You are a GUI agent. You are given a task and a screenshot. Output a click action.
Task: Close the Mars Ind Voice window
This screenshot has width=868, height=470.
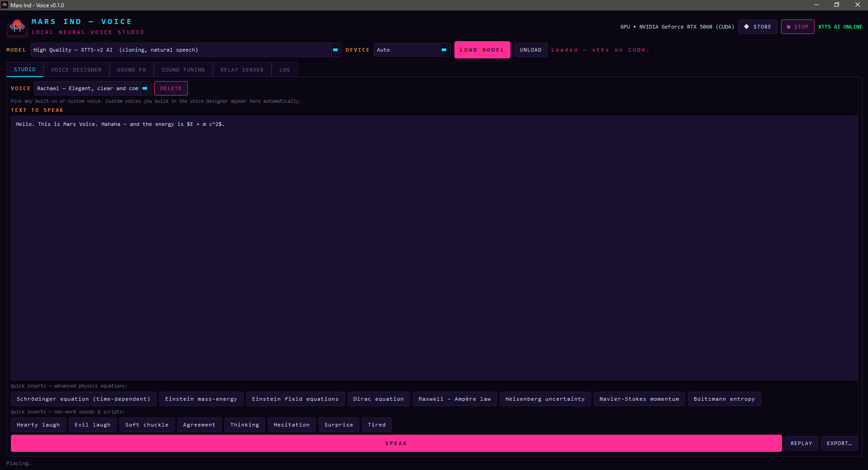pos(858,5)
